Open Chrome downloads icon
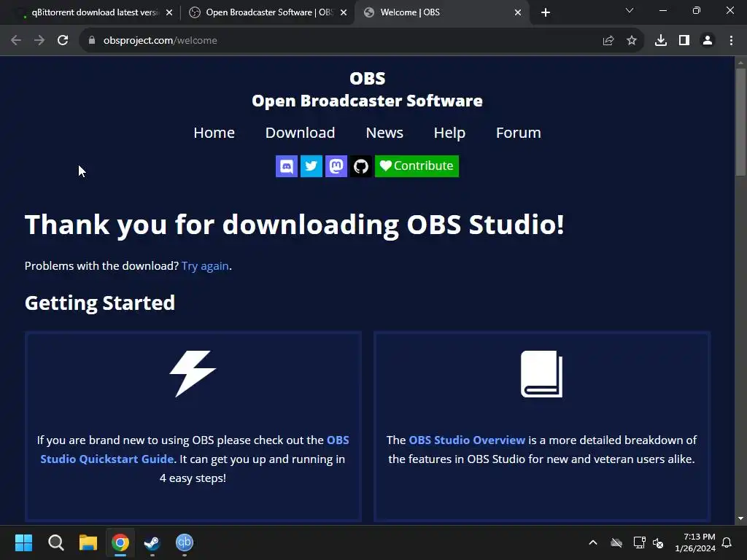This screenshot has width=747, height=560. [x=661, y=41]
